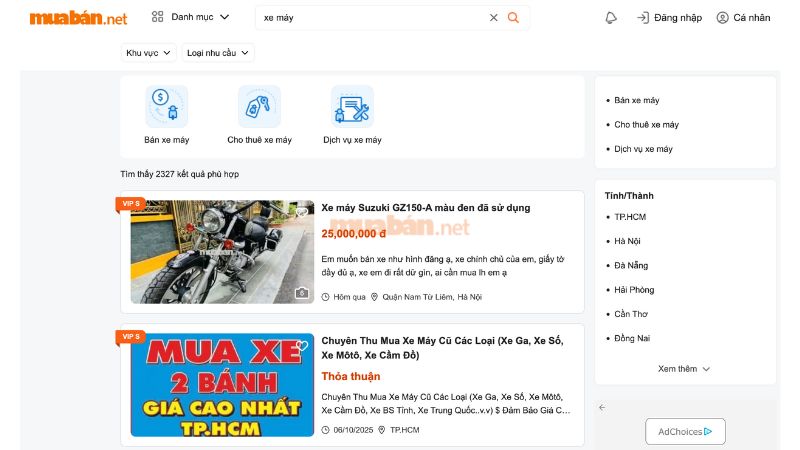Click the AdChoices button

[x=685, y=431]
